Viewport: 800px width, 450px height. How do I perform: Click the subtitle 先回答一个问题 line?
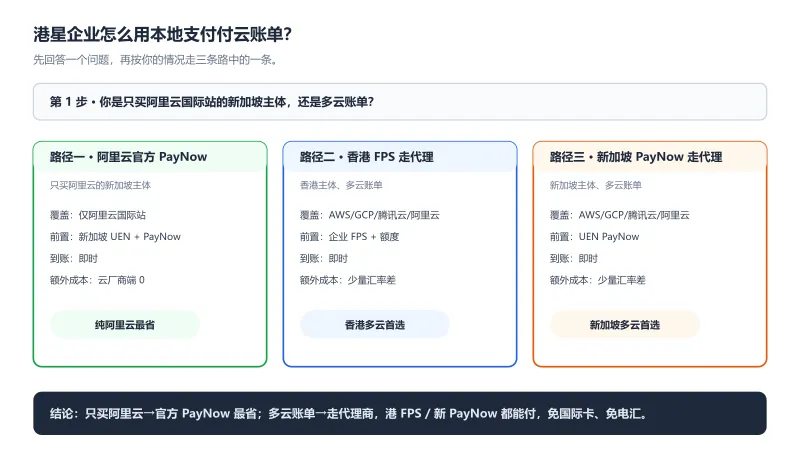tap(156, 60)
